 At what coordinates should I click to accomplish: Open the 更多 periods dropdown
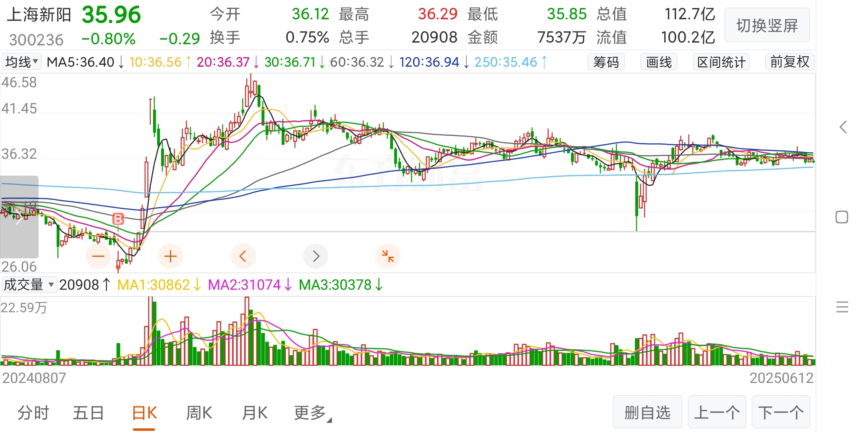313,413
